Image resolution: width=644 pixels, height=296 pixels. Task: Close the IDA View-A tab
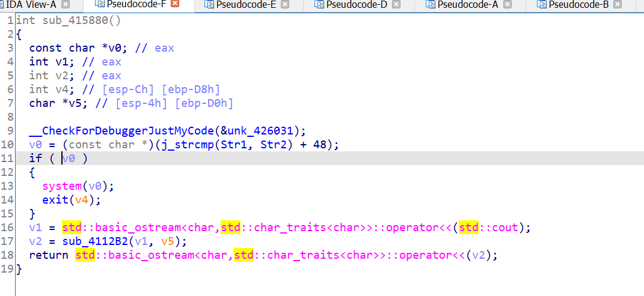tap(66, 5)
